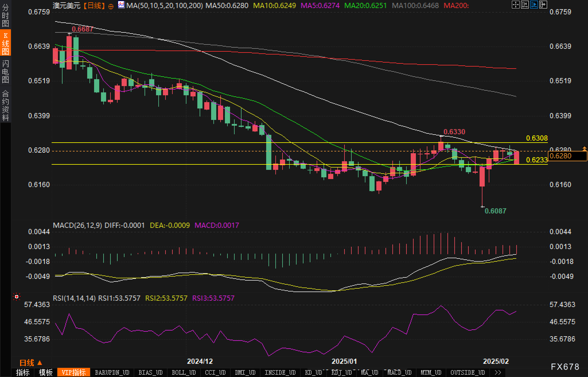This screenshot has height=377, width=588.
Task: Click the MA indicator chart icon
Action: 121,5
